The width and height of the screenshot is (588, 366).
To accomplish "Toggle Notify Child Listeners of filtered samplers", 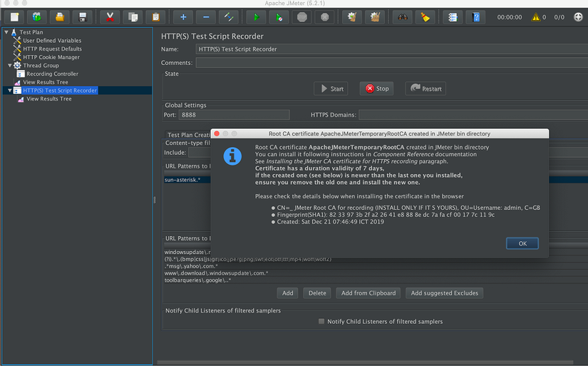I will pyautogui.click(x=321, y=321).
